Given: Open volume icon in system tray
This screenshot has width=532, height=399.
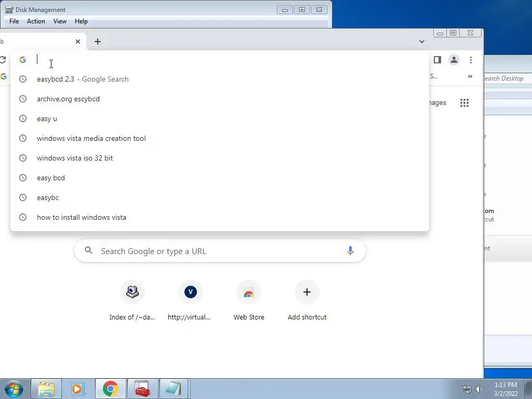Looking at the screenshot, I should click(x=479, y=389).
